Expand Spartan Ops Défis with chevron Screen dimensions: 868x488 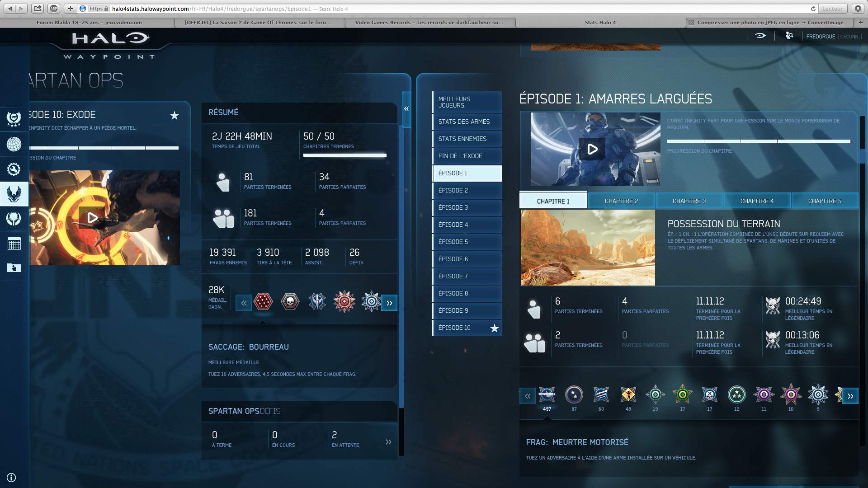388,442
